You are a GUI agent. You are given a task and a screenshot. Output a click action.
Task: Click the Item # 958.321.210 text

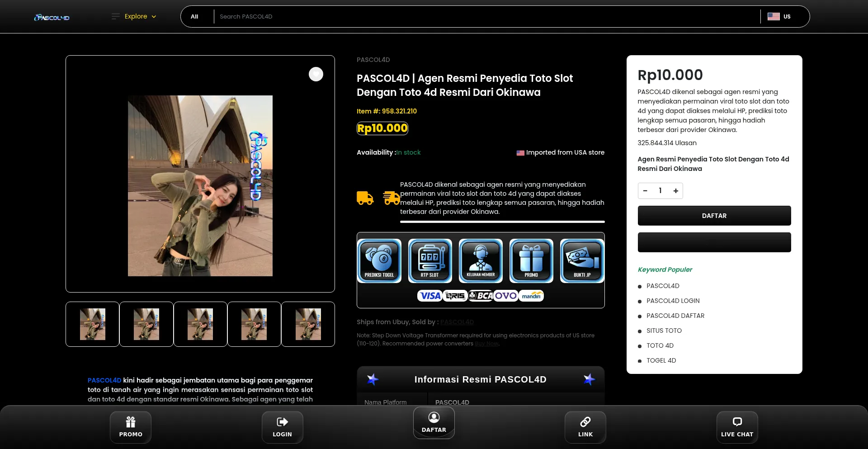coord(387,111)
